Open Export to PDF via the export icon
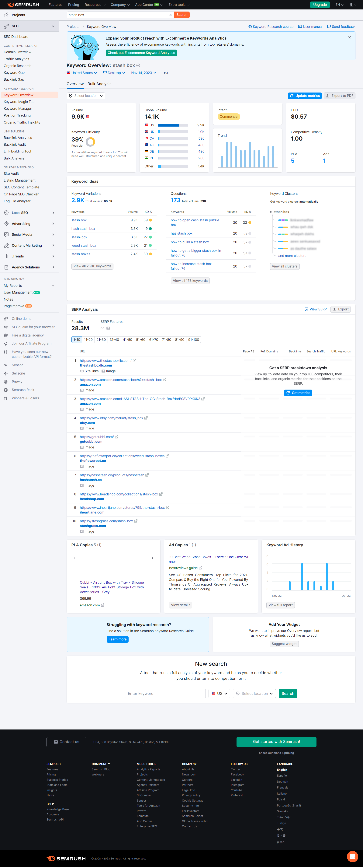 pyautogui.click(x=328, y=96)
